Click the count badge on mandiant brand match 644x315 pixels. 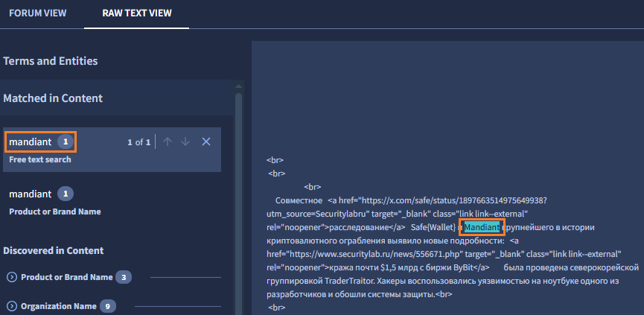coord(65,194)
